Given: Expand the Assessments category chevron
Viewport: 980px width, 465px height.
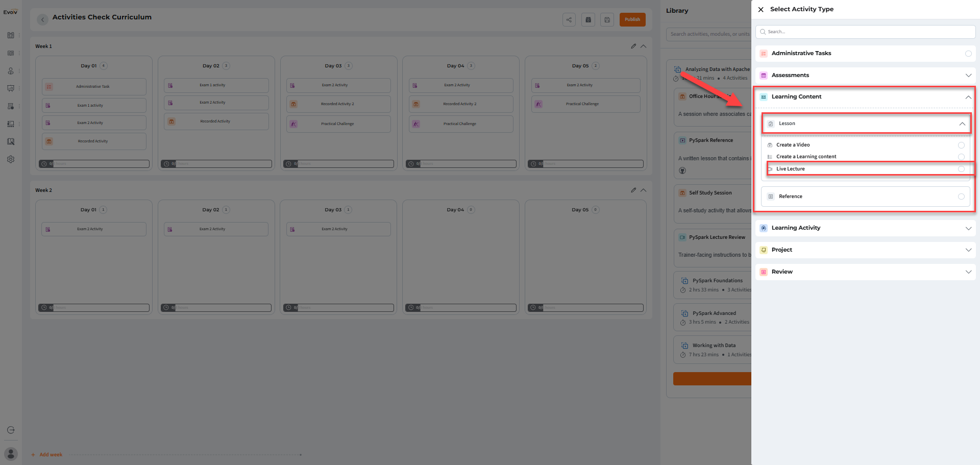Looking at the screenshot, I should (x=968, y=76).
